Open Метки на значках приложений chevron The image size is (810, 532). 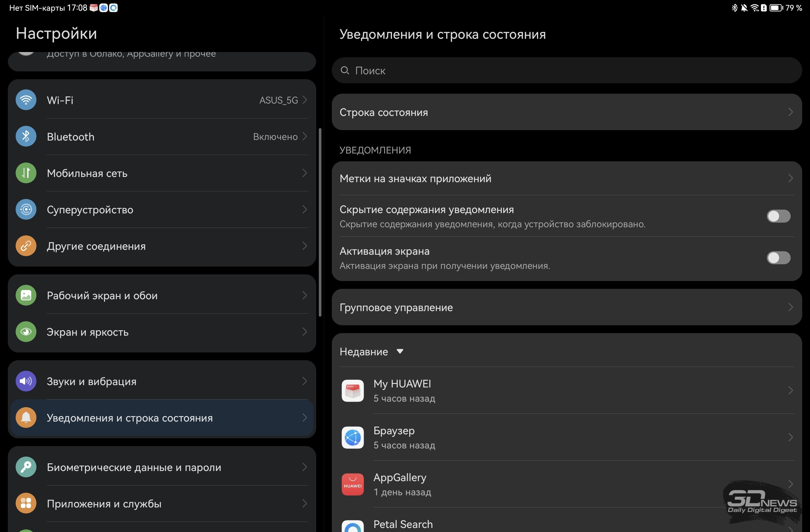point(791,178)
